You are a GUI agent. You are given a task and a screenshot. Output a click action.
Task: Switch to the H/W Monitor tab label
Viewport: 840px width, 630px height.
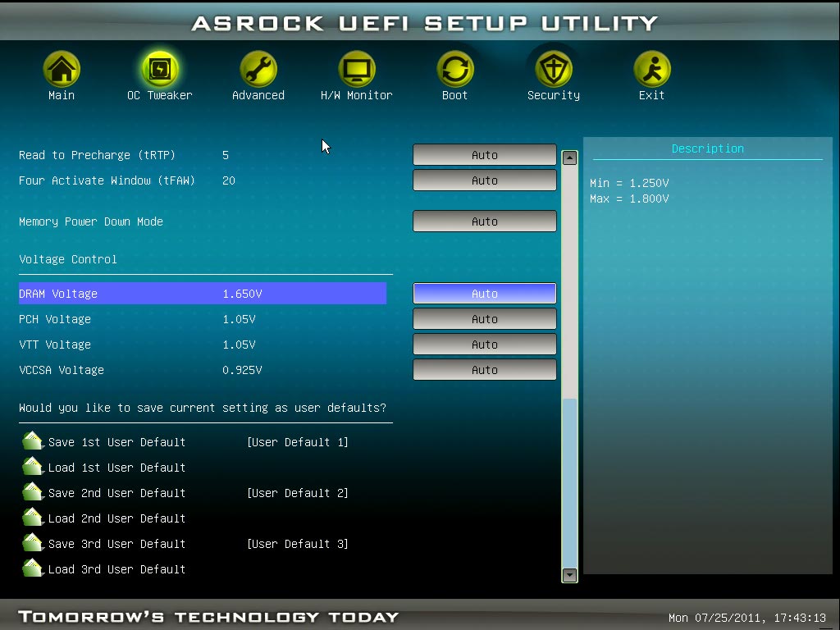[x=357, y=95]
